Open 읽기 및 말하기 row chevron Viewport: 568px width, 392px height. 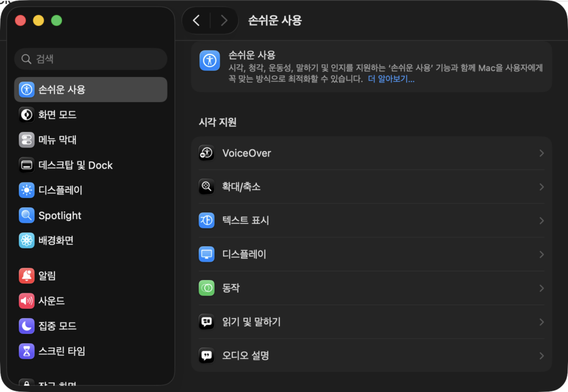point(541,322)
